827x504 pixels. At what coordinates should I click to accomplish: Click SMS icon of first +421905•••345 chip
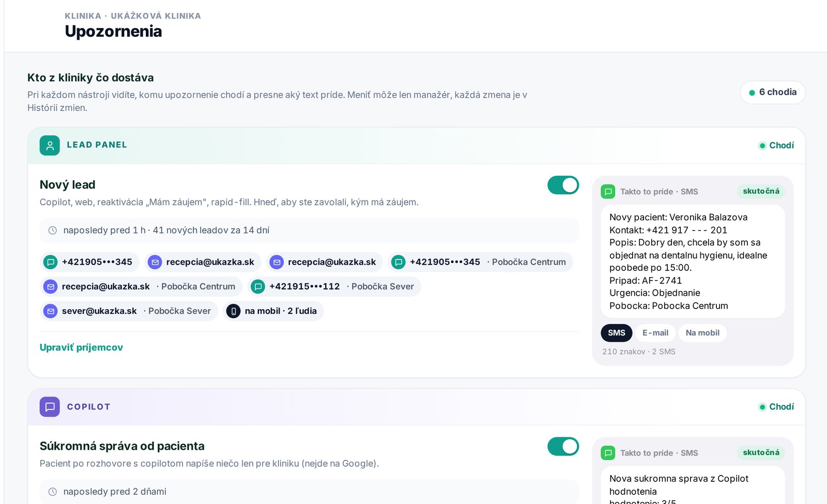click(51, 262)
